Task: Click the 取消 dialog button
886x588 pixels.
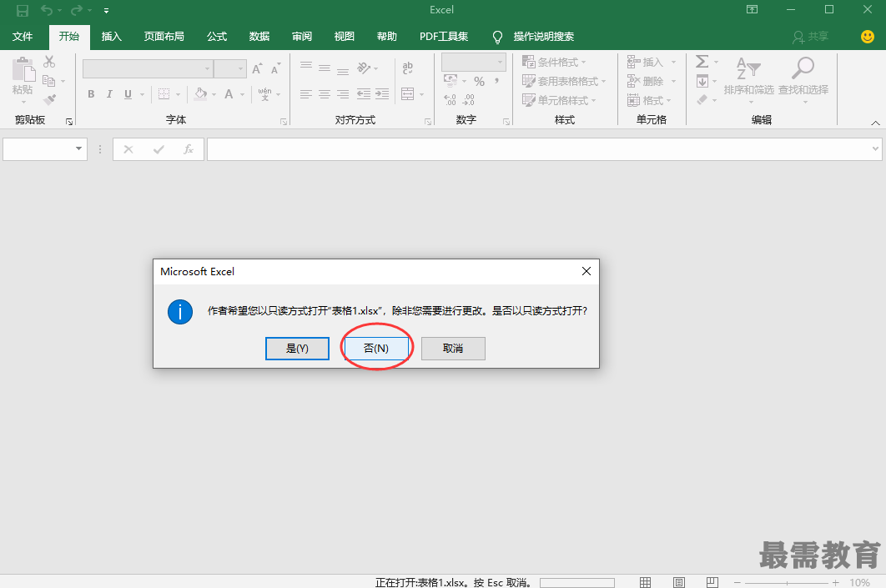Action: pyautogui.click(x=453, y=349)
